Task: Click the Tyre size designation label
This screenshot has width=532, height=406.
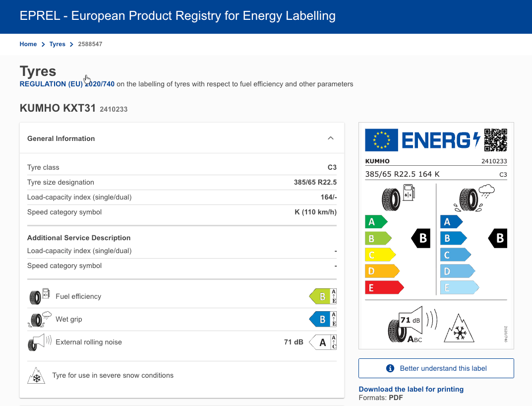Action: click(x=60, y=183)
